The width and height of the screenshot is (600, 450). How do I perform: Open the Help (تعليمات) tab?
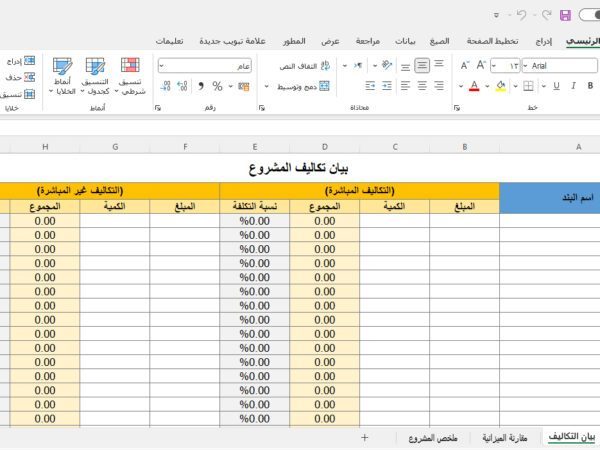pyautogui.click(x=169, y=41)
